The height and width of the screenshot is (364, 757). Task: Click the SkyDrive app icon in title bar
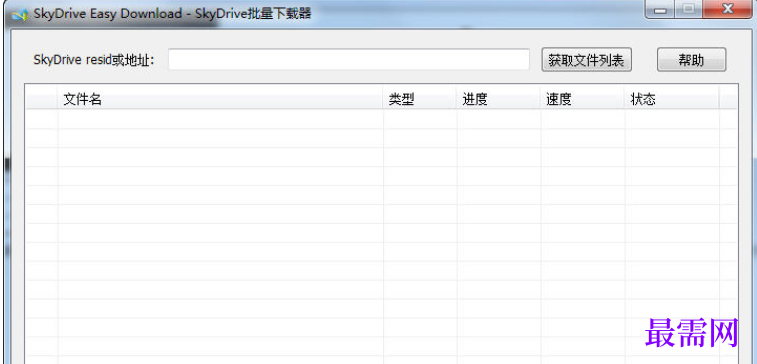(19, 14)
